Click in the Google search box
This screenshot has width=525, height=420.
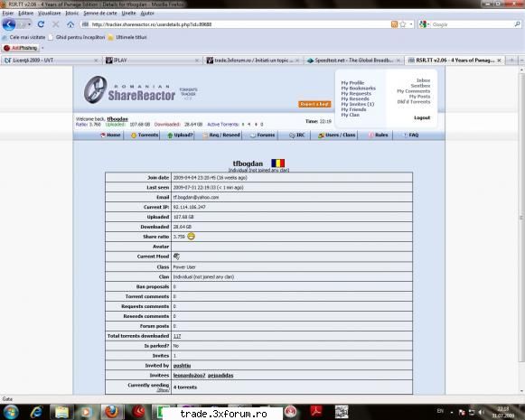click(472, 24)
